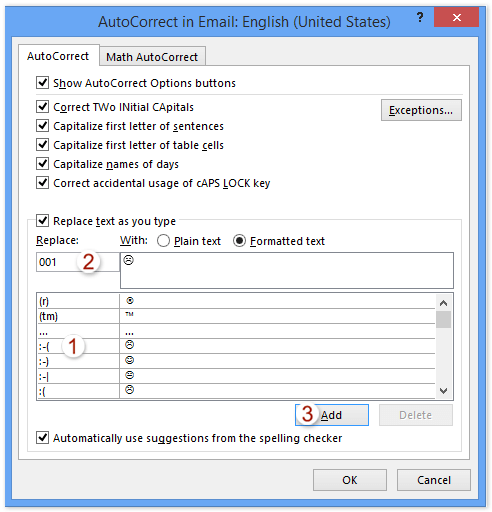Focus the Replace field containing 001
Image resolution: width=492 pixels, height=512 pixels.
coord(77,262)
